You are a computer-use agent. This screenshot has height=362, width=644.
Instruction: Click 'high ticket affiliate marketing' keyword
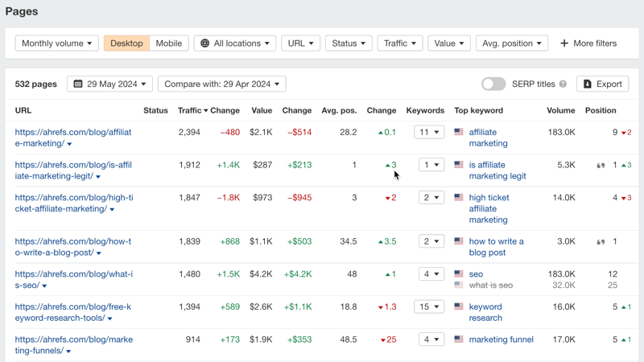(x=489, y=208)
